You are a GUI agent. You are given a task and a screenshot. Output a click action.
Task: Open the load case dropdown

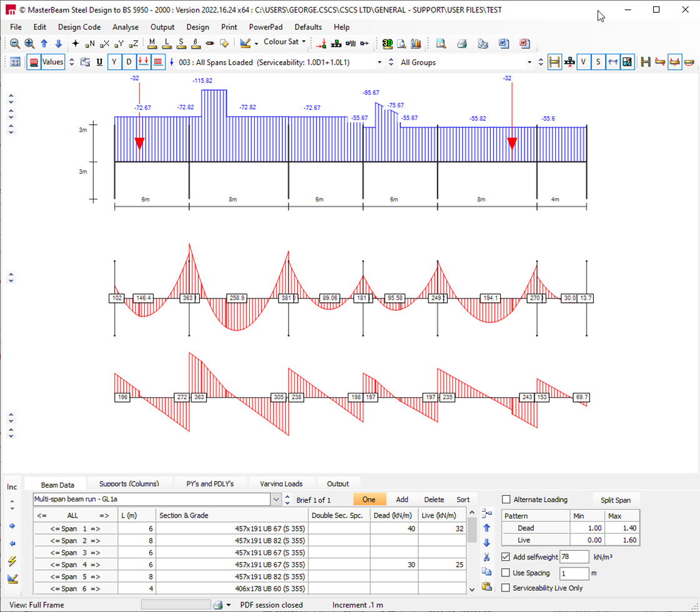[380, 62]
